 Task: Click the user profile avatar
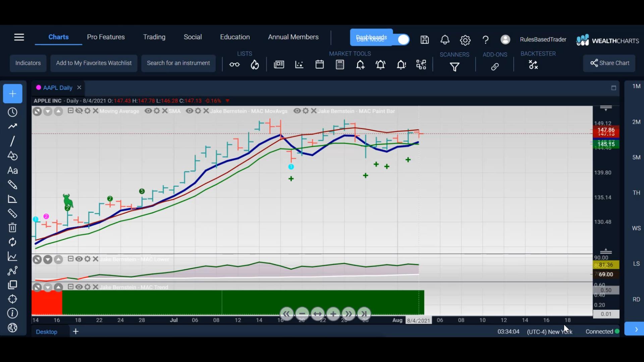(x=505, y=40)
